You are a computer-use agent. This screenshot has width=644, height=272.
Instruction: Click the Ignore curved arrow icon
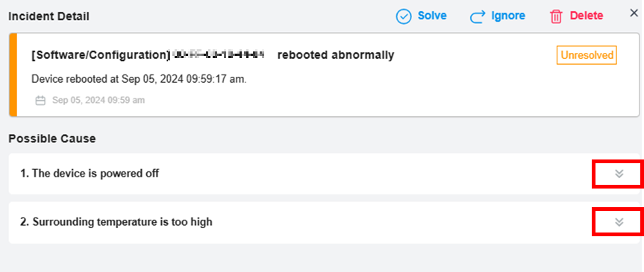point(478,16)
